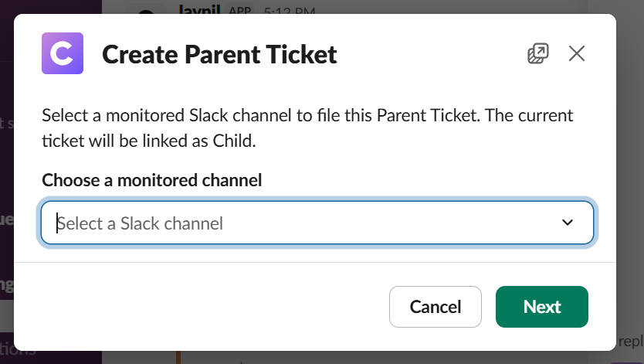Click the green Next button
The image size is (644, 364).
[x=541, y=307]
